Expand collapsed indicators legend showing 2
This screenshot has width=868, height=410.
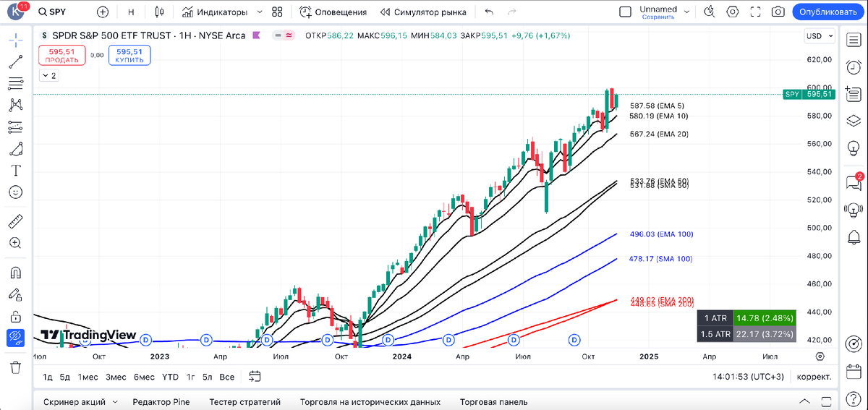pyautogui.click(x=48, y=75)
